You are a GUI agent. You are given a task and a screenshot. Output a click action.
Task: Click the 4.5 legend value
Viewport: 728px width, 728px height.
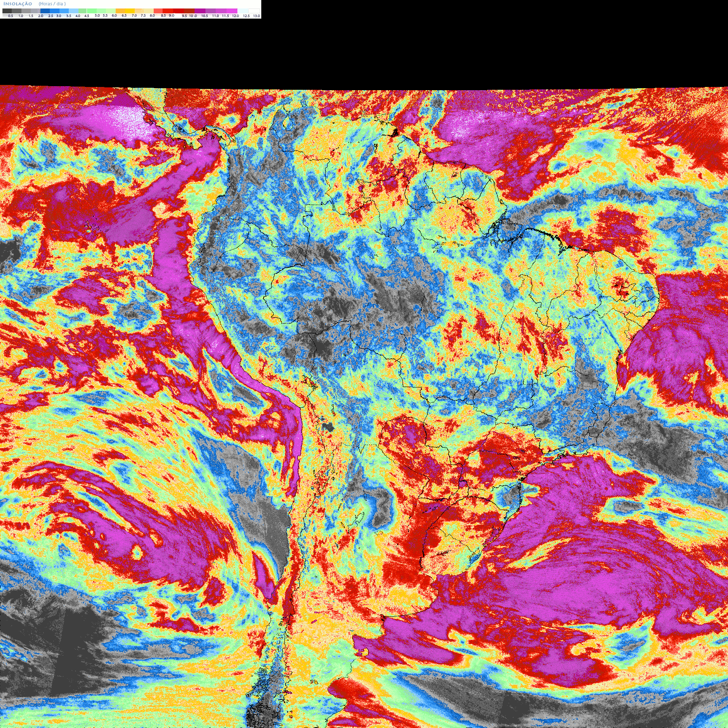tap(87, 16)
